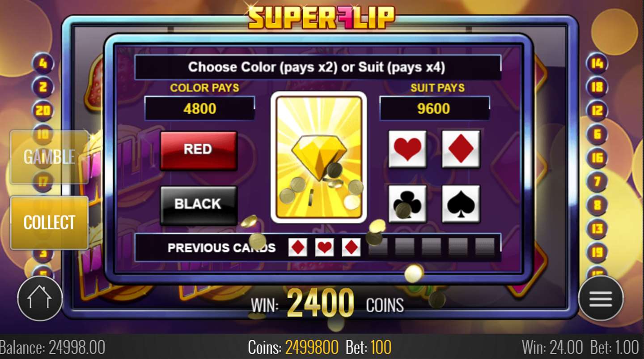Viewport: 644px width, 359px height.
Task: Select payline 19 indicator
Action: [x=597, y=252]
